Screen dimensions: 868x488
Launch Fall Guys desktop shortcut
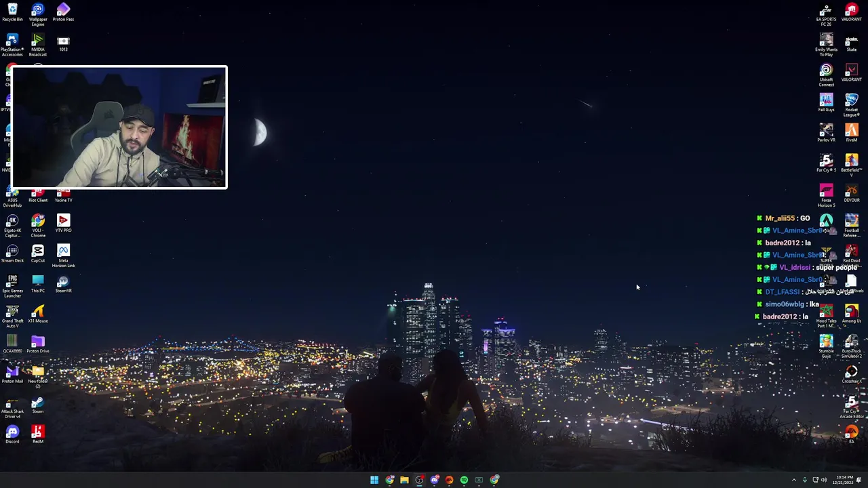[826, 103]
